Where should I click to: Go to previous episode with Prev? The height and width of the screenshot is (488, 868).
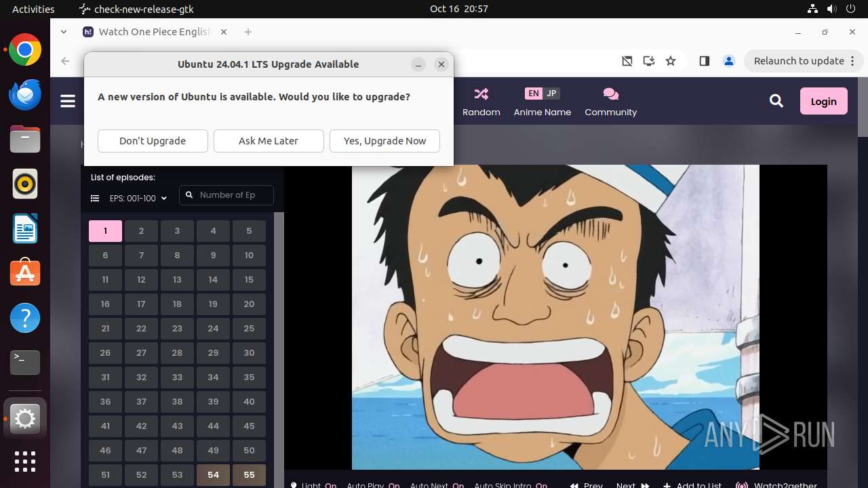point(587,485)
